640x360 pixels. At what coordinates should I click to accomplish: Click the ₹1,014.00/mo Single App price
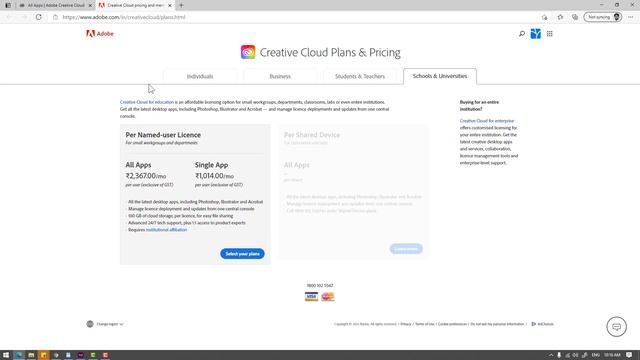pos(214,176)
